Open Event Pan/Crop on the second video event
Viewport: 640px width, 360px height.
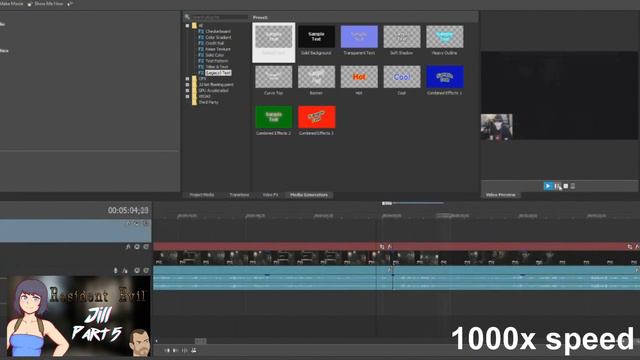point(630,247)
